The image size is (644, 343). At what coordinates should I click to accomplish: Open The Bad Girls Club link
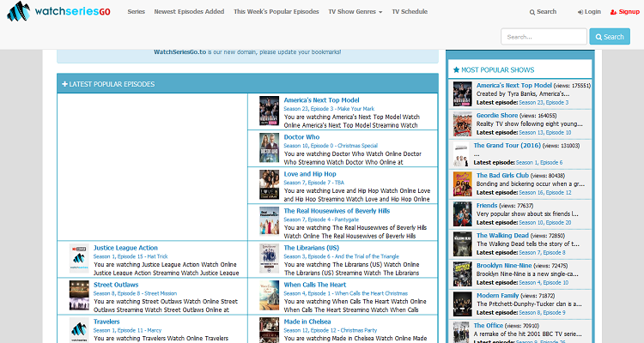(x=502, y=175)
